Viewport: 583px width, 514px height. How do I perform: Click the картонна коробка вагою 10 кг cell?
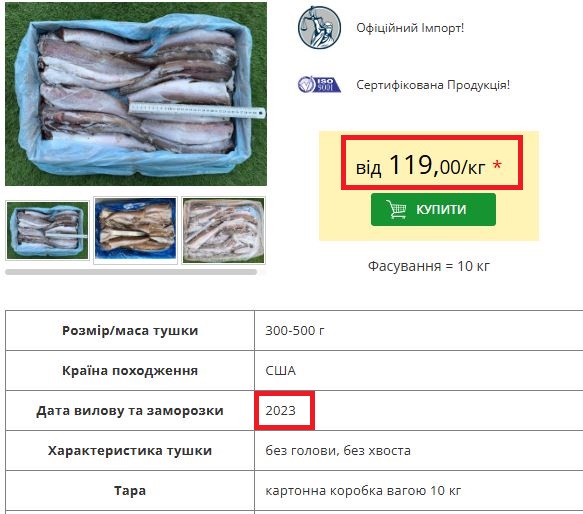419,491
